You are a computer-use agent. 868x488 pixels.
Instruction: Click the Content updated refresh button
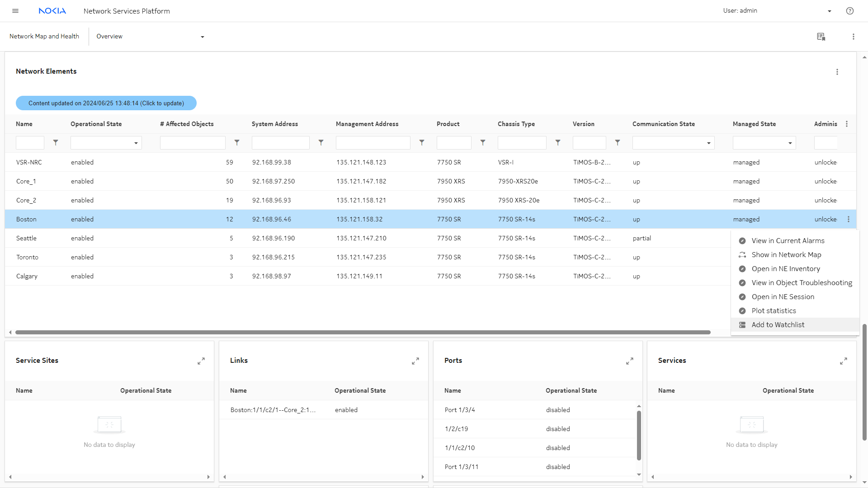(106, 103)
